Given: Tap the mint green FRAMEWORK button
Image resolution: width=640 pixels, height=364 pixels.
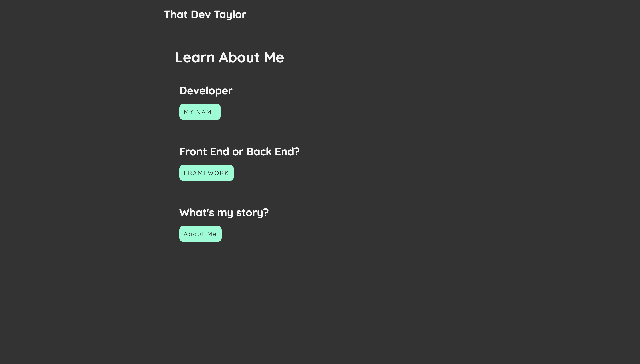Looking at the screenshot, I should click(207, 173).
